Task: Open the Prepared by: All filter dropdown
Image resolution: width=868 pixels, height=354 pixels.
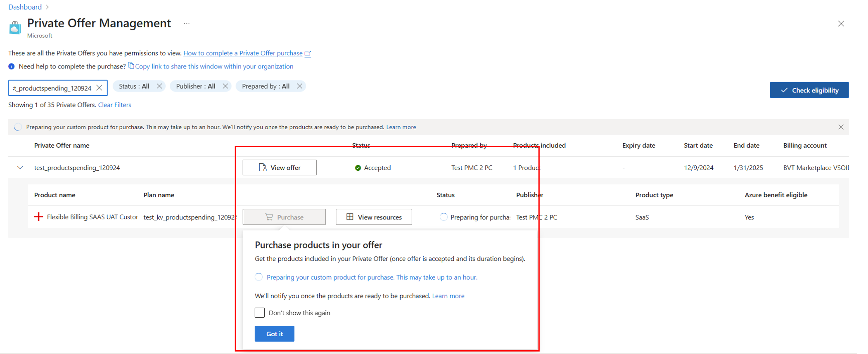Action: click(266, 86)
